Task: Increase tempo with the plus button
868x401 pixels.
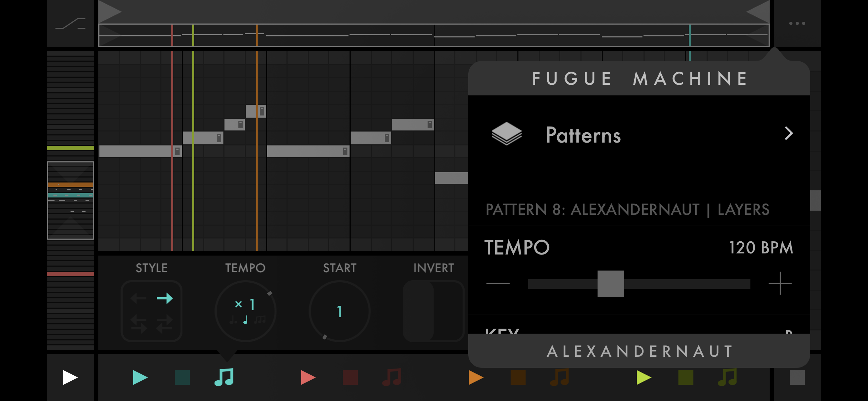Action: 780,284
